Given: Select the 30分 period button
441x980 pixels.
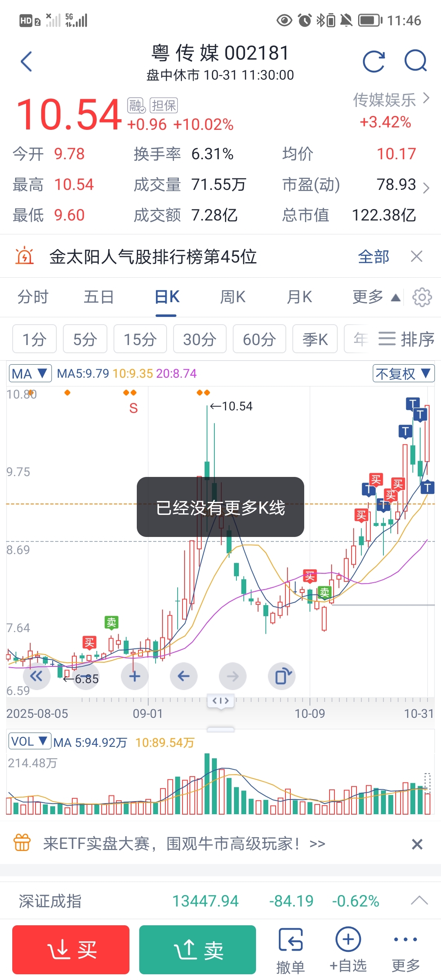Looking at the screenshot, I should point(200,339).
